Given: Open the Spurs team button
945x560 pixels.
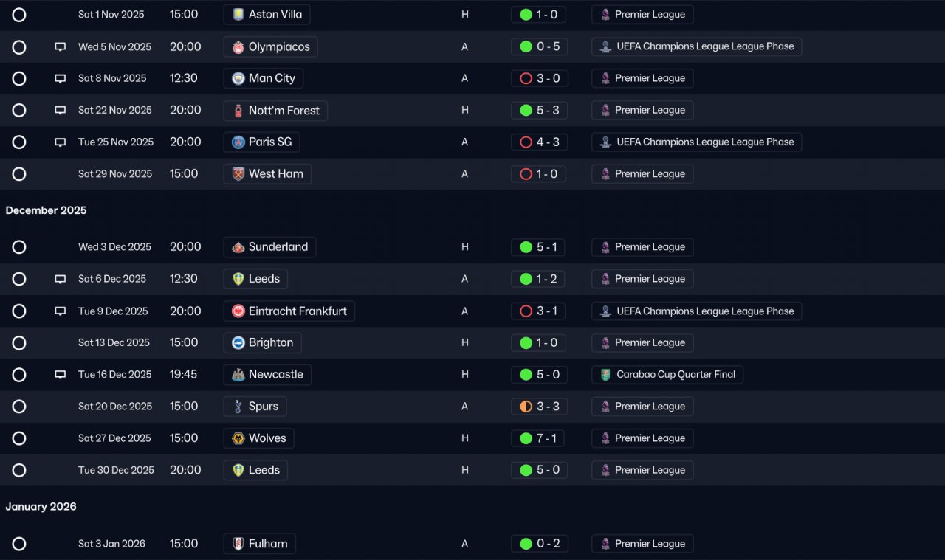Looking at the screenshot, I should click(255, 407).
